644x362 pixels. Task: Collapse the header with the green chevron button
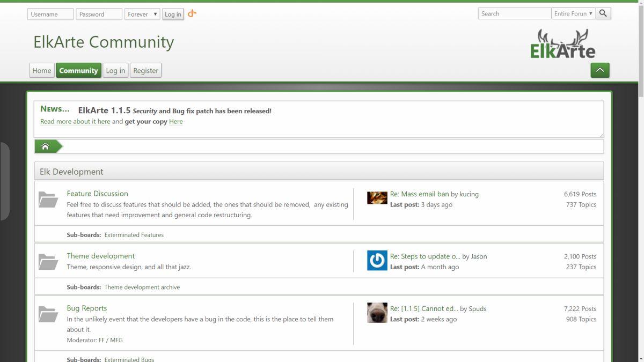pyautogui.click(x=600, y=70)
